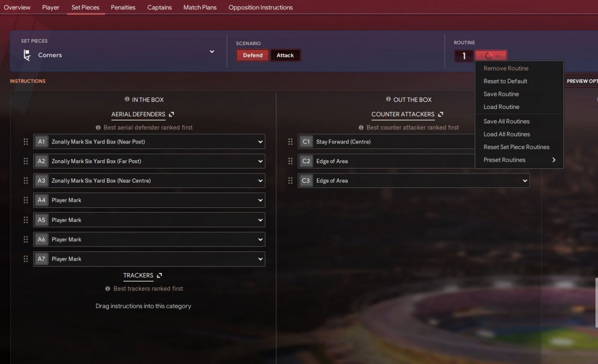The image size is (598, 364).
Task: Select routine number 1
Action: click(464, 56)
